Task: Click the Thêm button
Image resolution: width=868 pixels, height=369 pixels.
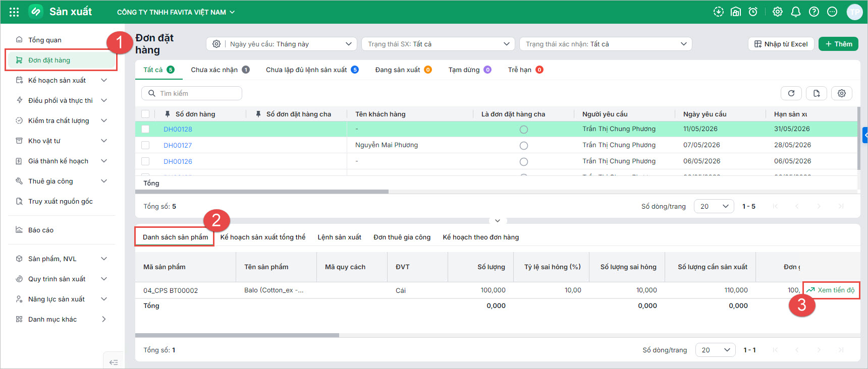Action: (x=838, y=44)
